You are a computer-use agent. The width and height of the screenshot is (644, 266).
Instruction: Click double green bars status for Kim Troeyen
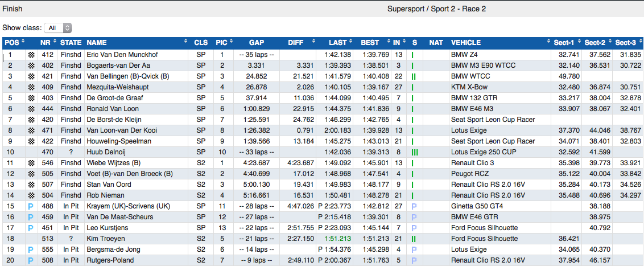tap(414, 239)
